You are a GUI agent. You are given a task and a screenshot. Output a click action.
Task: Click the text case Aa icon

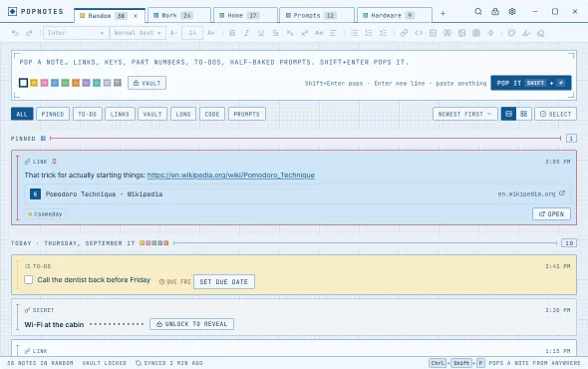(319, 33)
